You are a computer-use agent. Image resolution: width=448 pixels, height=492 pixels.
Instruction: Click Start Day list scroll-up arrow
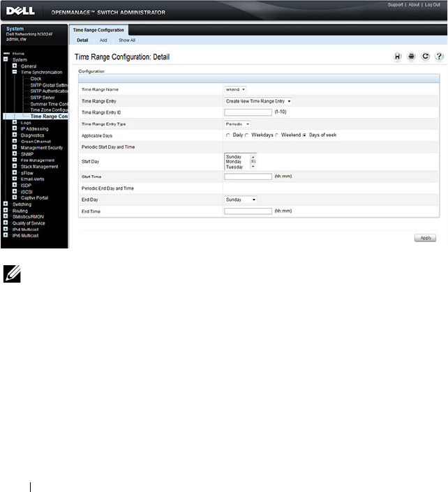tap(253, 156)
